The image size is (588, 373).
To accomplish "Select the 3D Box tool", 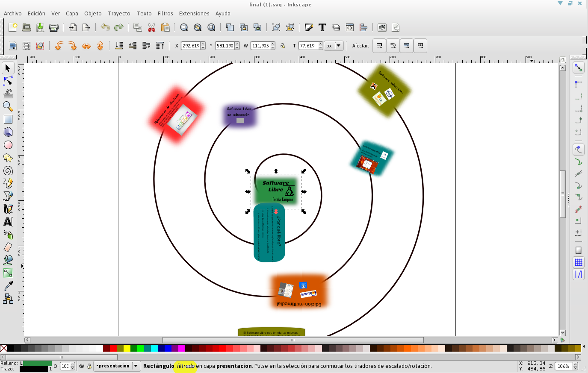I will pyautogui.click(x=8, y=132).
